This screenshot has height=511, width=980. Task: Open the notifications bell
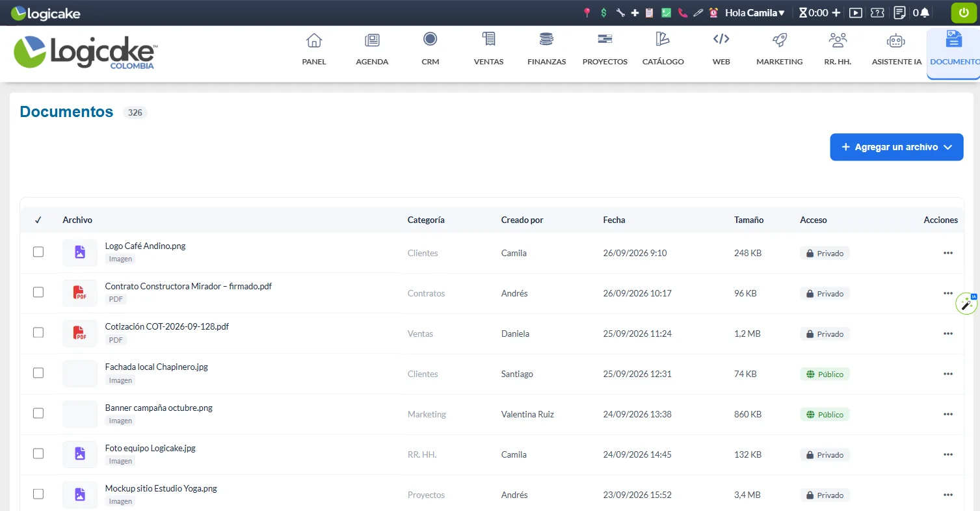[924, 12]
